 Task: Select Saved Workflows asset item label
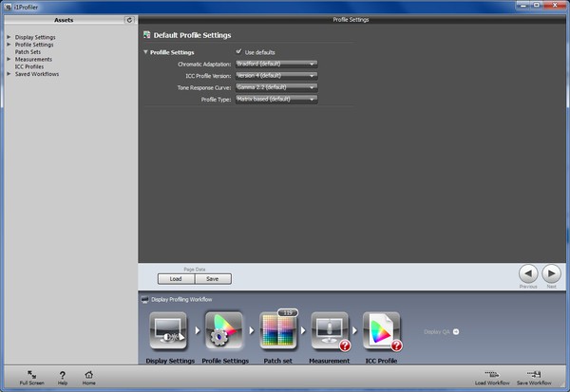click(37, 74)
